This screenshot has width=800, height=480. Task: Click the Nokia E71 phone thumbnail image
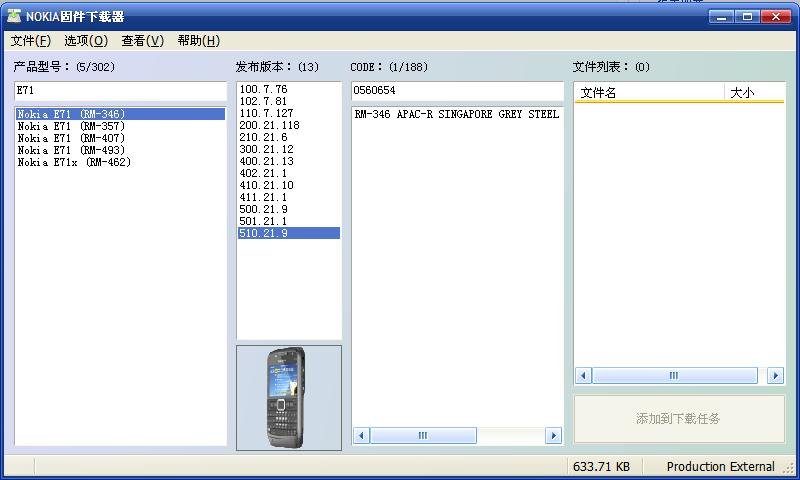click(289, 398)
